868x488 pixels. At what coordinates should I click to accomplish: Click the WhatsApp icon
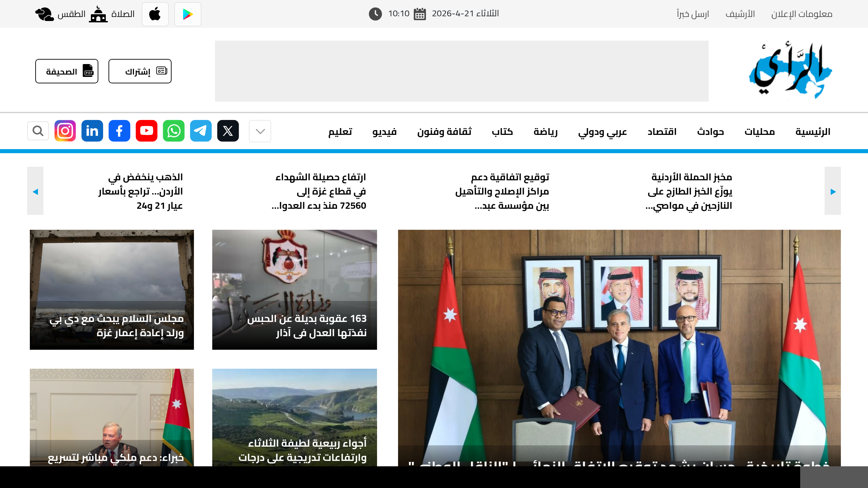coord(174,131)
